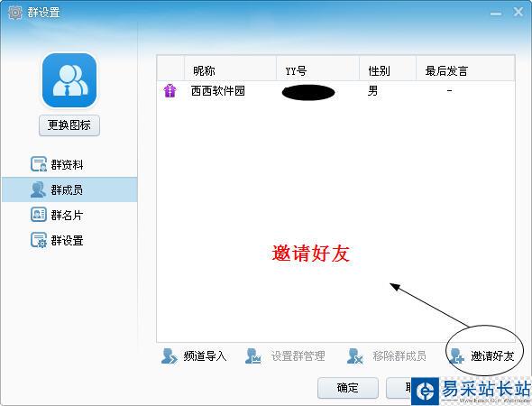Close the 群设置 dialog
This screenshot has width=532, height=406.
(x=518, y=13)
